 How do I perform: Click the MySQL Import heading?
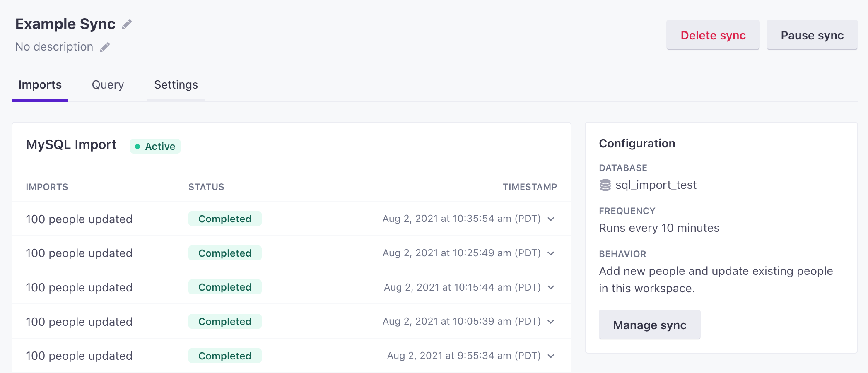click(71, 144)
